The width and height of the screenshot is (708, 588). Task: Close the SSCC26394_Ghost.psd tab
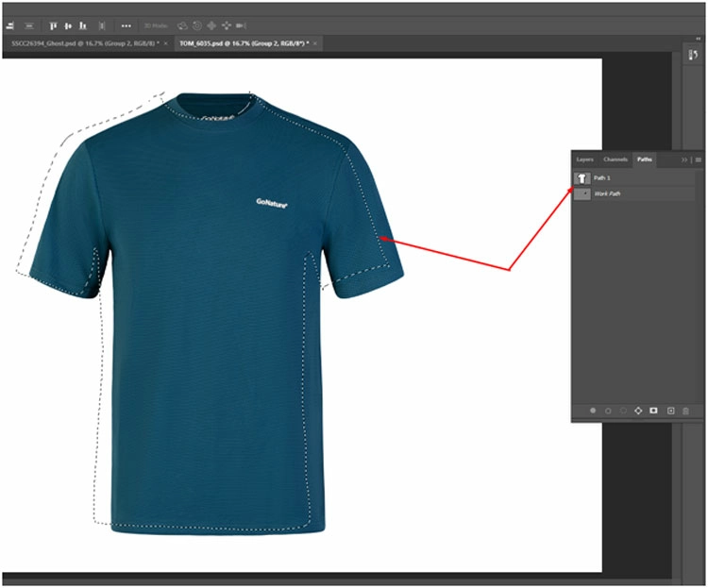[x=166, y=43]
